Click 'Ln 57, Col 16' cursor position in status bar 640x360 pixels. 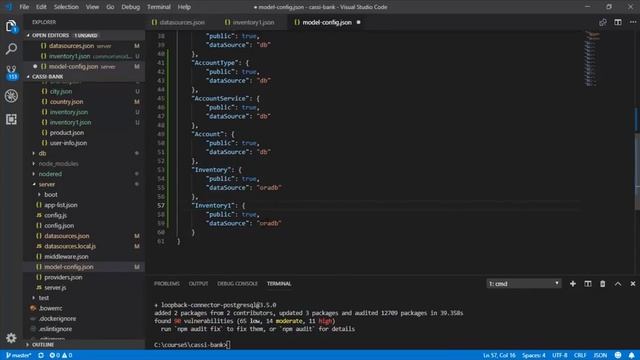point(499,355)
